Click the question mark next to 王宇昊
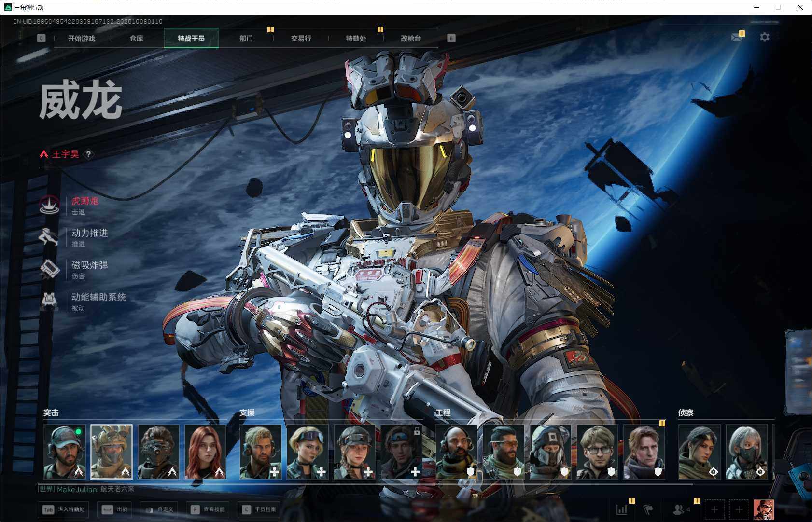 point(88,154)
